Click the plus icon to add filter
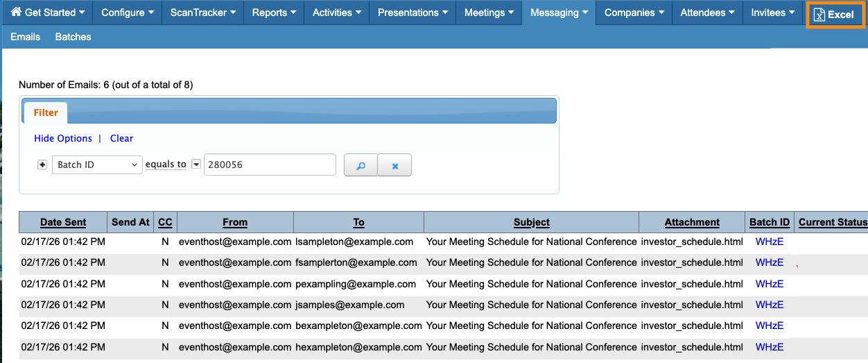The image size is (868, 363). tap(42, 164)
